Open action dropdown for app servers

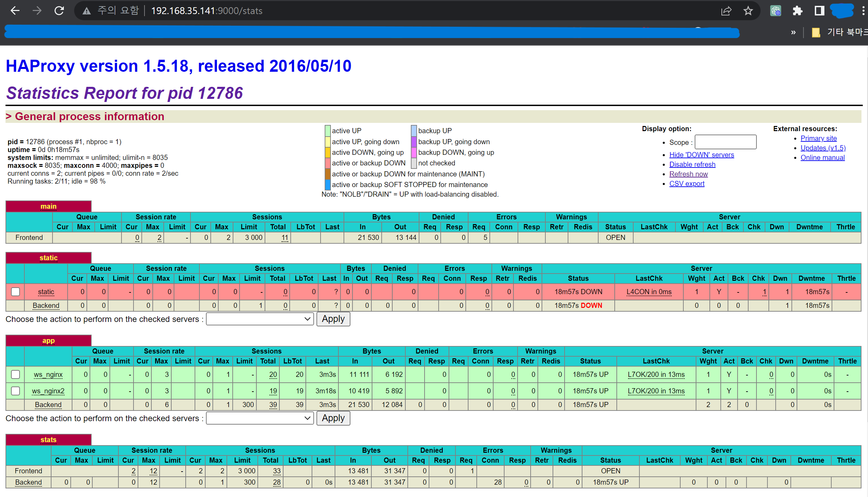(260, 418)
